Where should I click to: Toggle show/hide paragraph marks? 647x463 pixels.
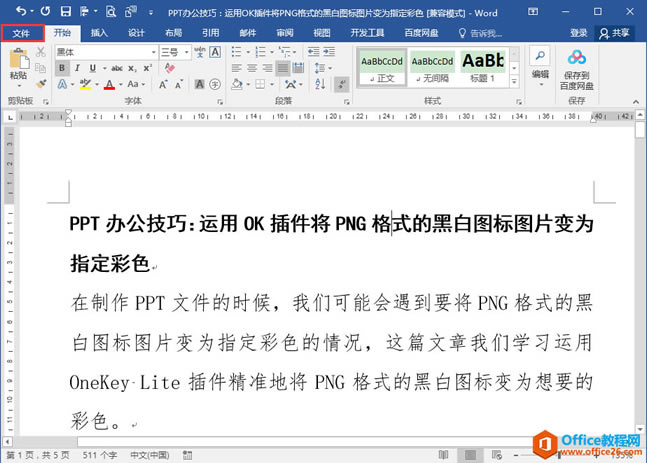[342, 84]
